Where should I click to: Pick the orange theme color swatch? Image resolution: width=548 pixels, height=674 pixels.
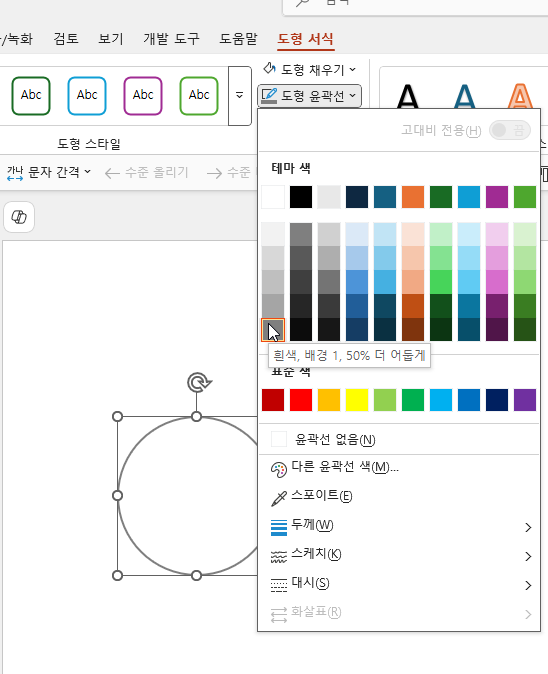click(x=413, y=197)
